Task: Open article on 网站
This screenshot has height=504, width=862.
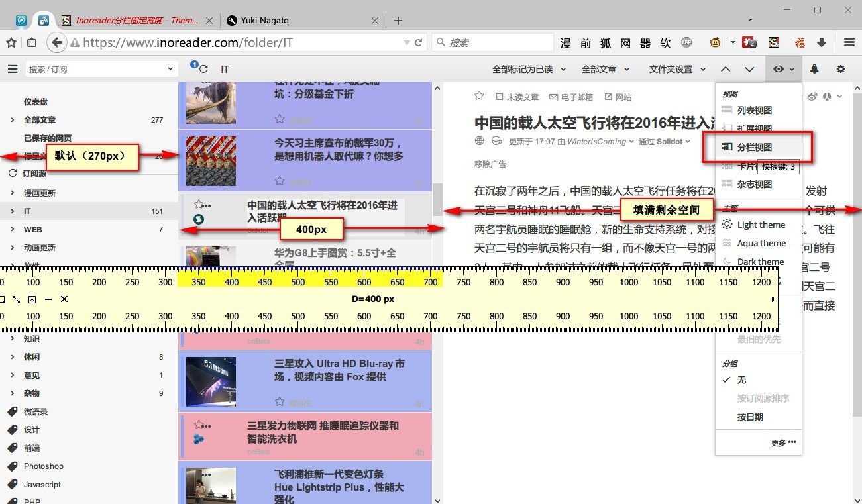Action: click(618, 97)
